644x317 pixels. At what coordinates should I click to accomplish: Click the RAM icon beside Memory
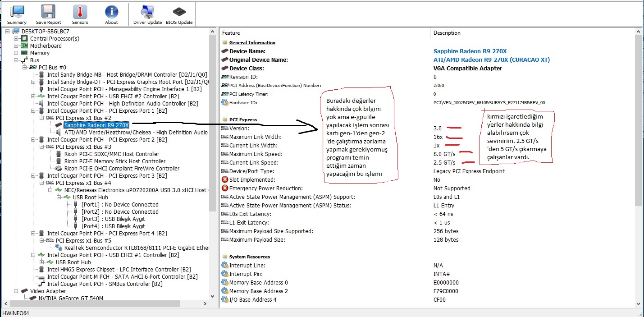tap(25, 53)
